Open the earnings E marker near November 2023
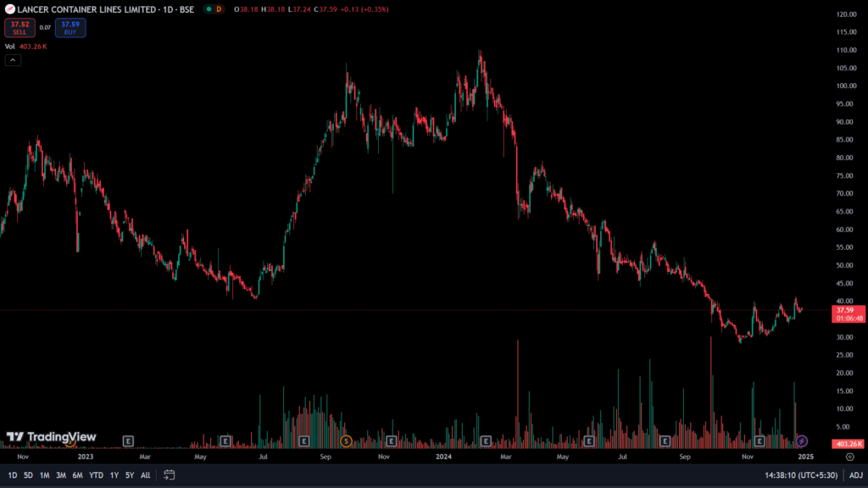868x488 pixels. point(391,441)
